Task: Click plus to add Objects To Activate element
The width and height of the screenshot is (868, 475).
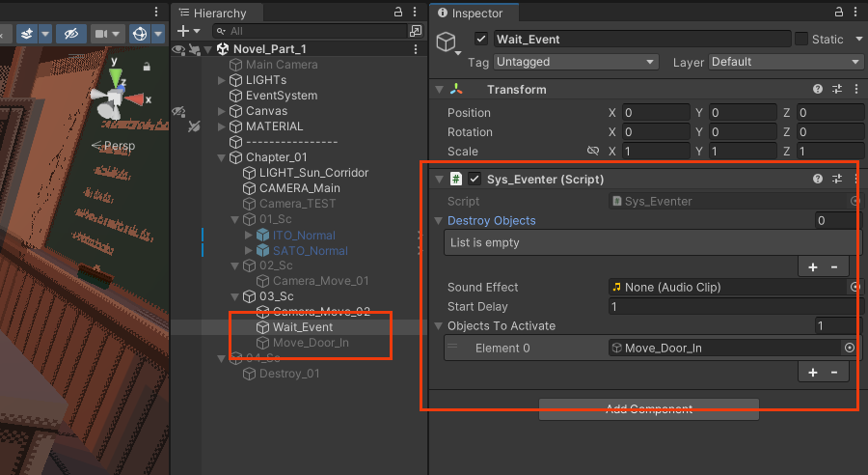Action: [x=813, y=373]
